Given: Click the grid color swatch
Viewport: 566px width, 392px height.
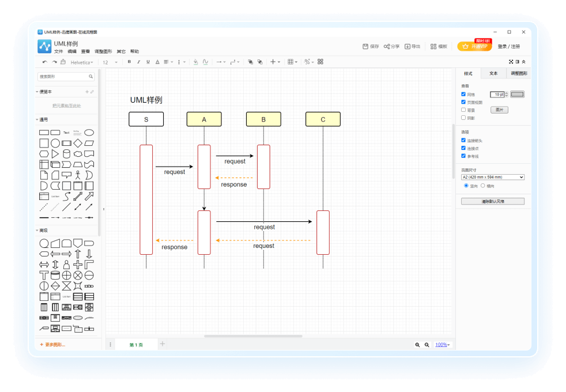Looking at the screenshot, I should pos(518,94).
